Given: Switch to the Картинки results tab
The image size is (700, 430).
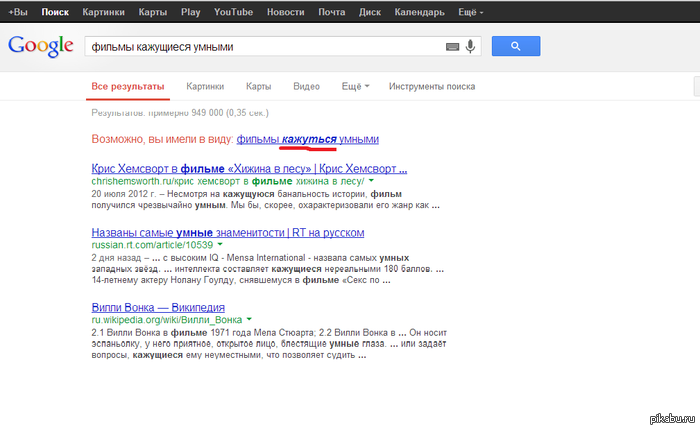Looking at the screenshot, I should click(x=205, y=87).
